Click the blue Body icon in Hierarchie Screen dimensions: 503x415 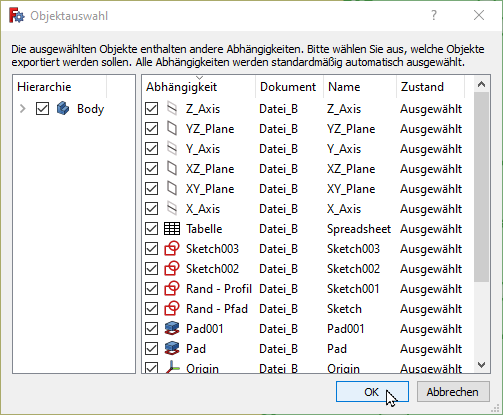63,109
